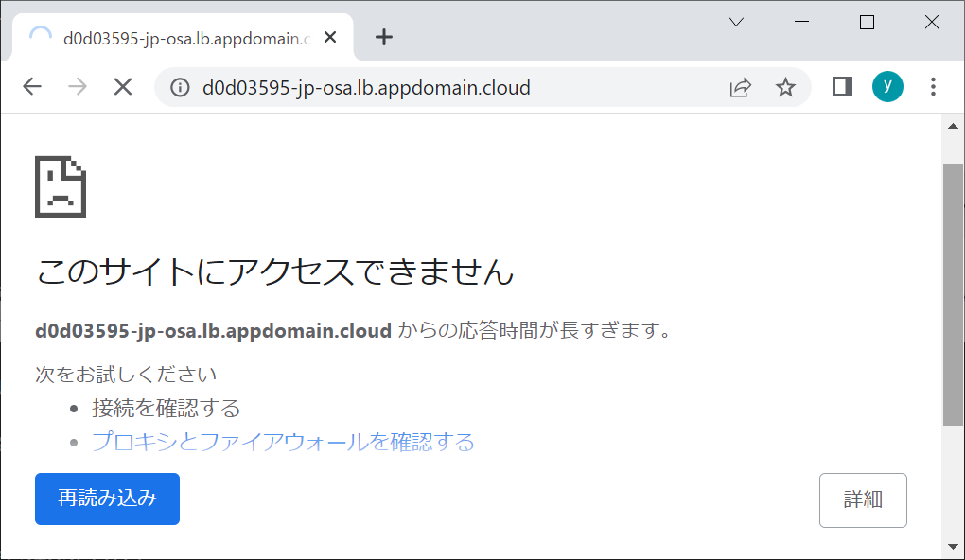Click the scrollbar down arrow
Viewport: 965px width, 560px height.
(953, 547)
